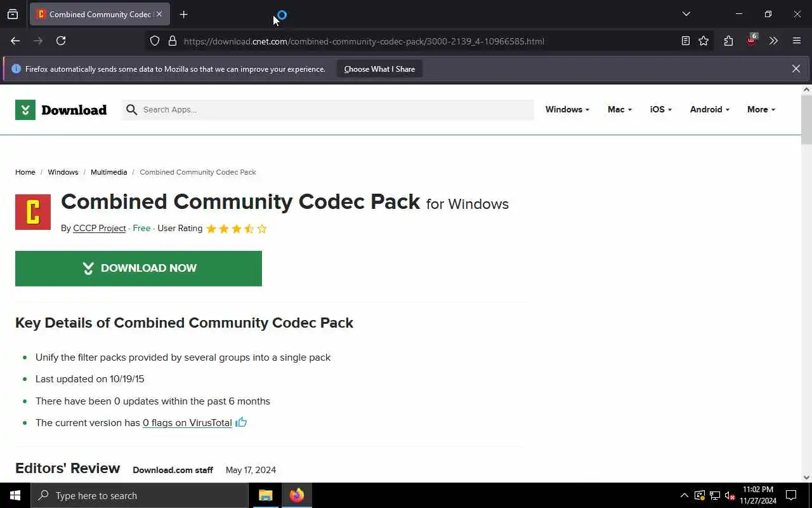812x508 pixels.
Task: Go to Home breadcrumb link
Action: pyautogui.click(x=25, y=172)
